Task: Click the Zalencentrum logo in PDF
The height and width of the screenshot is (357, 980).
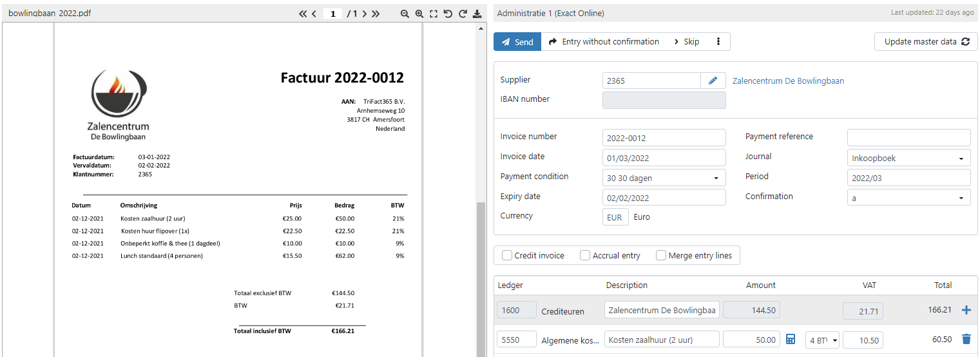Action: pos(118,104)
